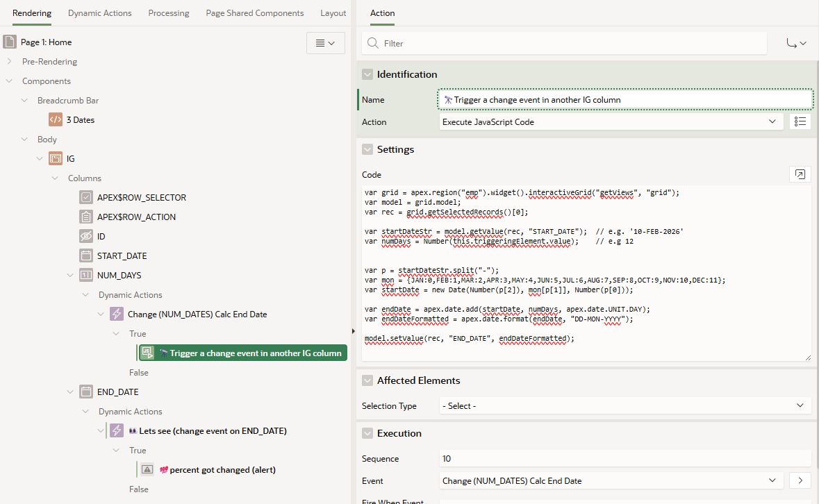
Task: Switch to the Dynamic Actions tab
Action: pos(99,13)
